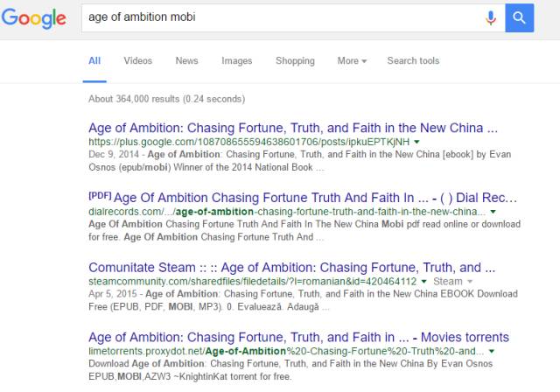560x392 pixels.
Task: Open the plus.google.com Age of Ambition result
Action: click(294, 125)
